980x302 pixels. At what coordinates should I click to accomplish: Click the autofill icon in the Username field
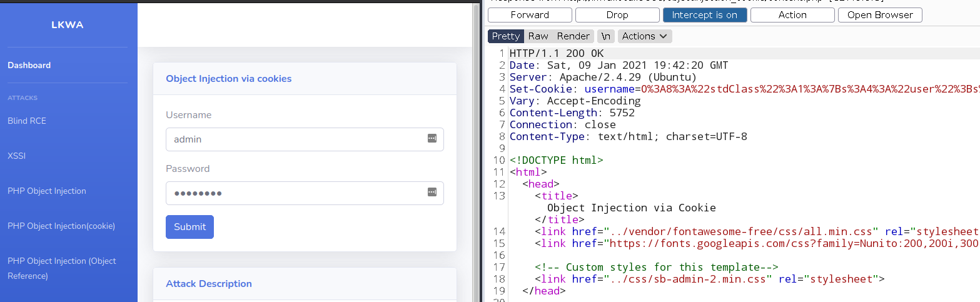(432, 139)
